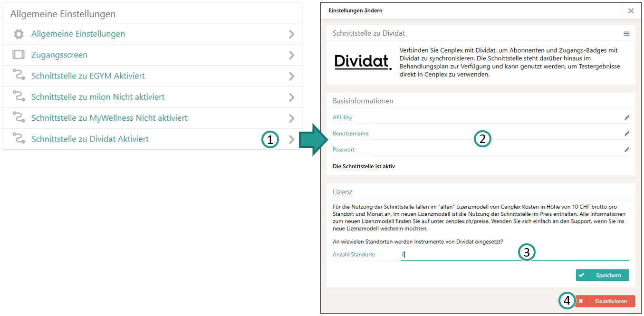Image resolution: width=644 pixels, height=316 pixels.
Task: Select the connector icon for Schnittstelle zu Dividat
Action: (17, 139)
